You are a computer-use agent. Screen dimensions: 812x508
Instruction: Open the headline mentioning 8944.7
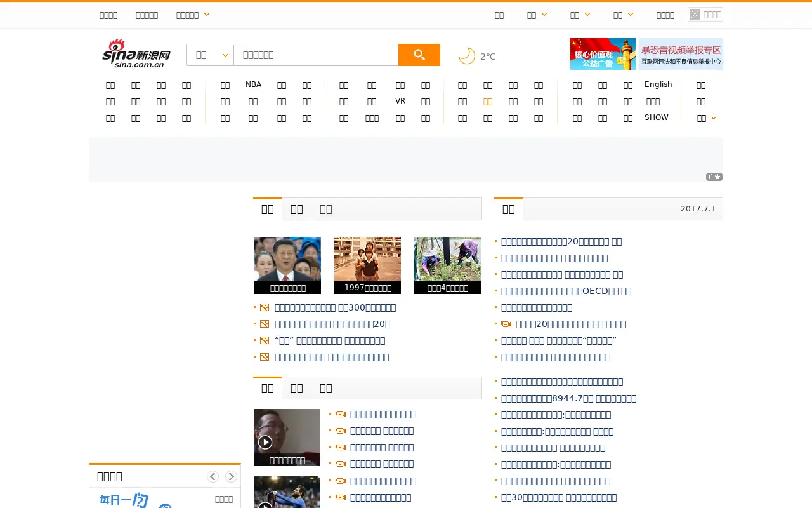568,398
